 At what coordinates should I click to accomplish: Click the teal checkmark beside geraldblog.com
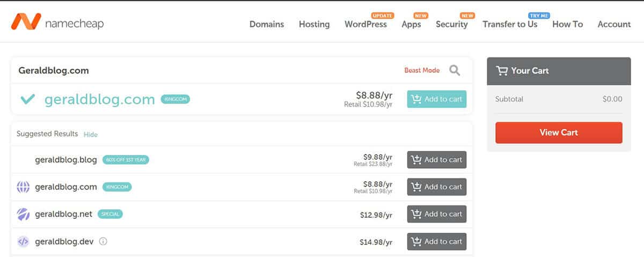27,99
